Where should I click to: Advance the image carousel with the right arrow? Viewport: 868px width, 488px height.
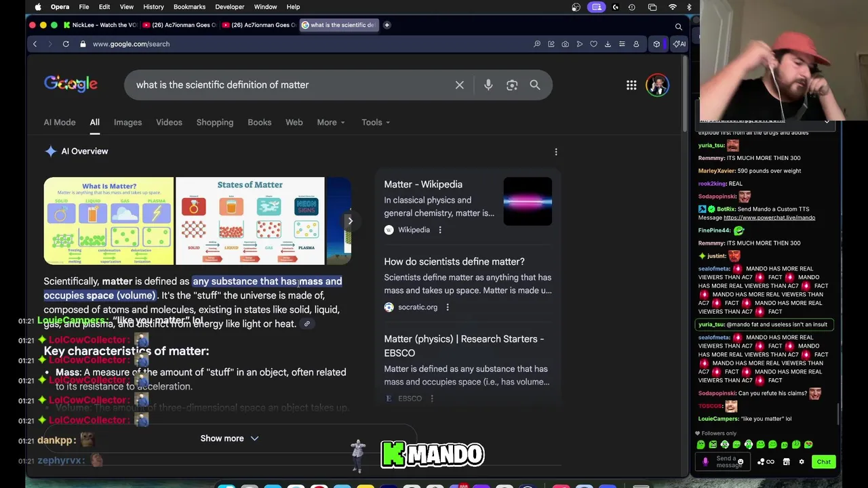point(350,221)
